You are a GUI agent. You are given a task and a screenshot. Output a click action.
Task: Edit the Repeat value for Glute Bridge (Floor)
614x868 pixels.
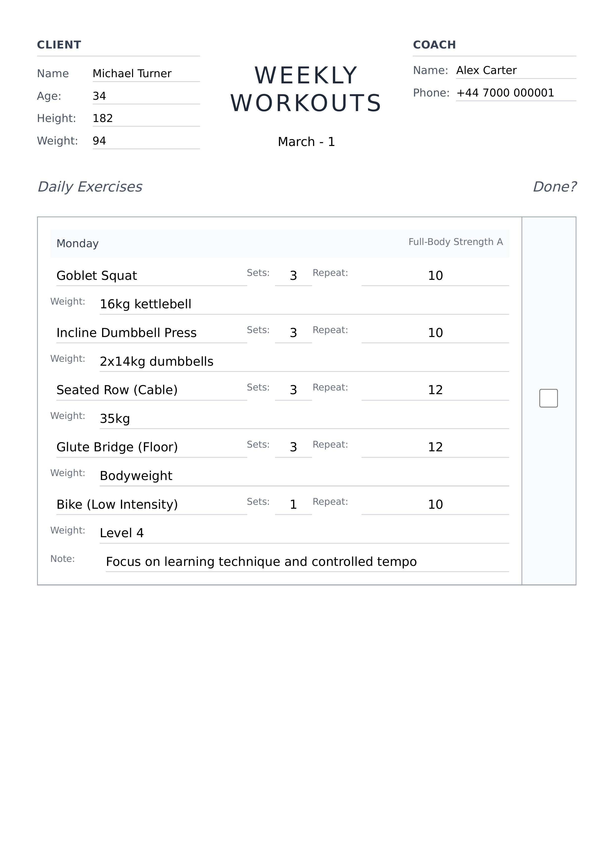[x=435, y=447]
